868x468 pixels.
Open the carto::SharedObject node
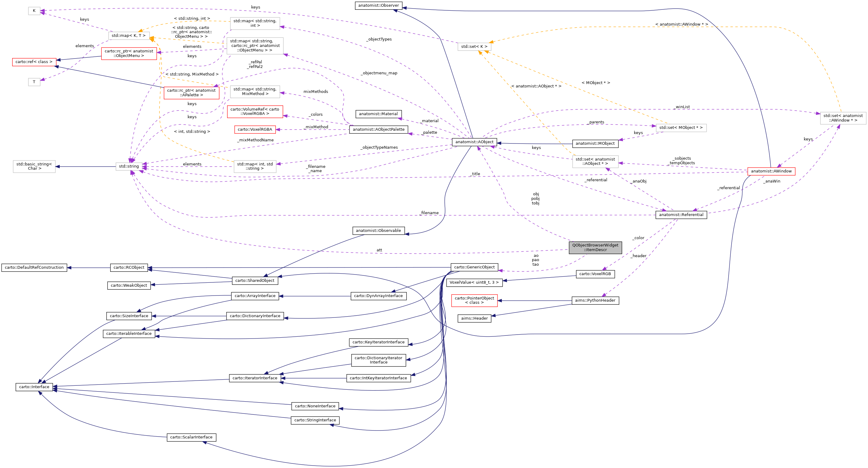[x=255, y=281]
